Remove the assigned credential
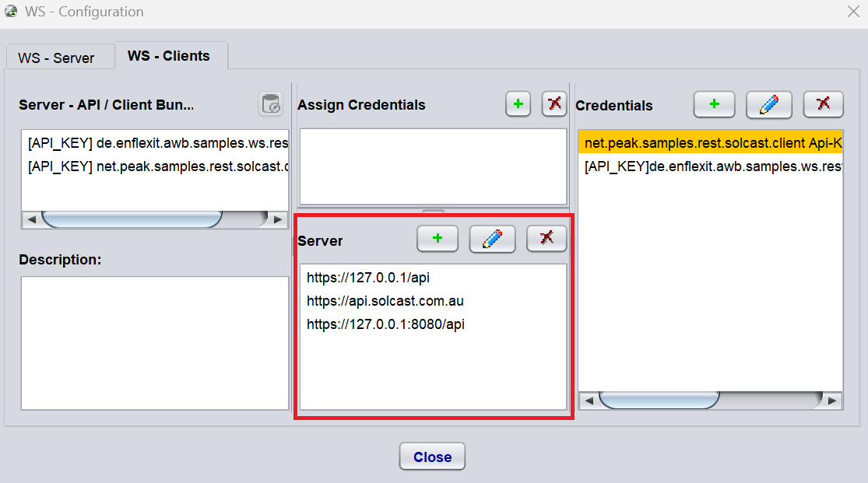The height and width of the screenshot is (483, 868). coord(554,104)
